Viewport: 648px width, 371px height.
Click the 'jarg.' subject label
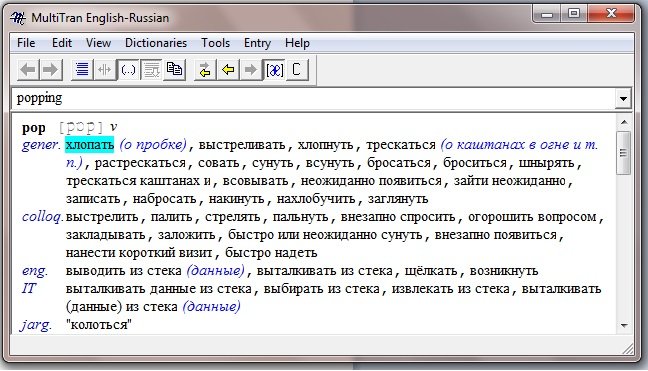click(x=37, y=325)
